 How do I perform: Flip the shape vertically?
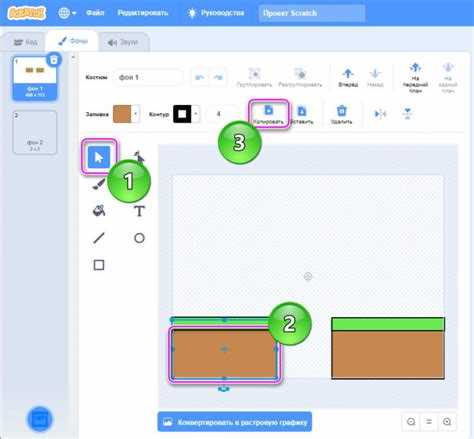407,114
